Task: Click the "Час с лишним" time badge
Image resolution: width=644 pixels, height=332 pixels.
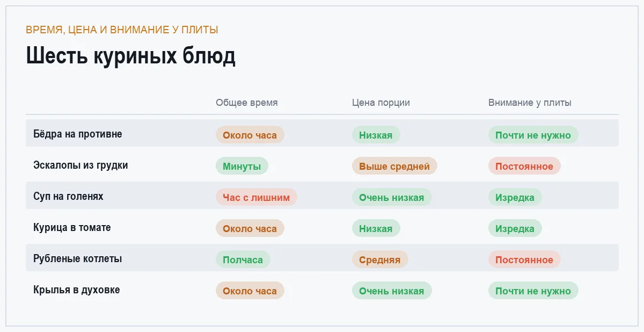Action: (x=257, y=197)
